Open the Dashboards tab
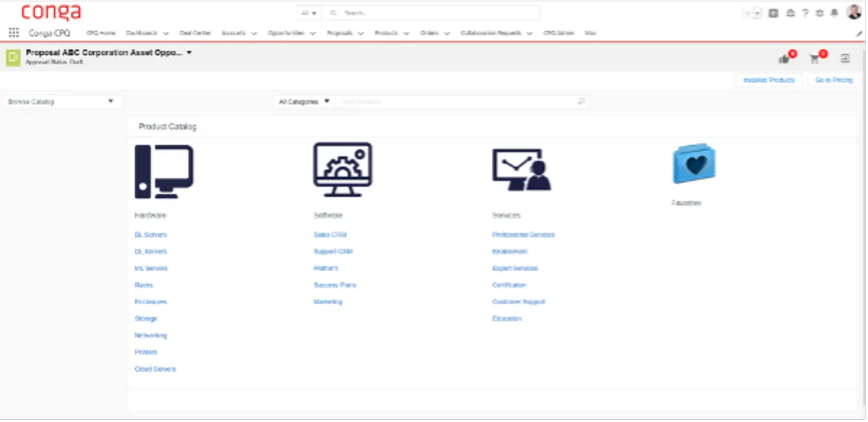The width and height of the screenshot is (868, 422). [x=142, y=33]
